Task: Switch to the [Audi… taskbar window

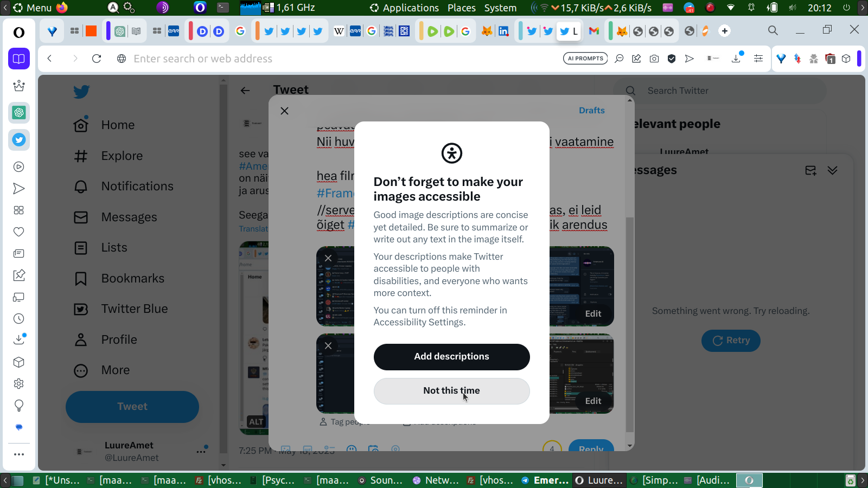Action: [x=707, y=480]
